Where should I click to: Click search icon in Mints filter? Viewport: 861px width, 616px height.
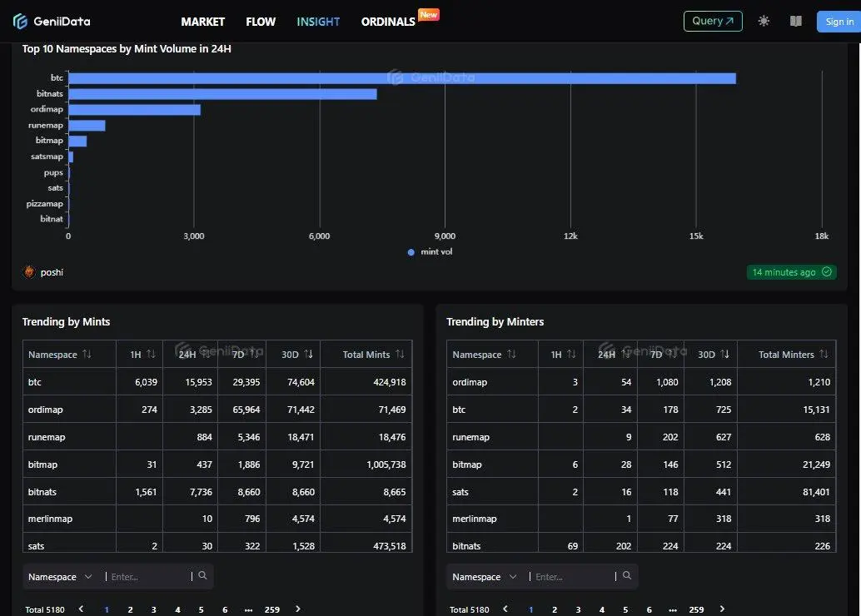tap(202, 575)
